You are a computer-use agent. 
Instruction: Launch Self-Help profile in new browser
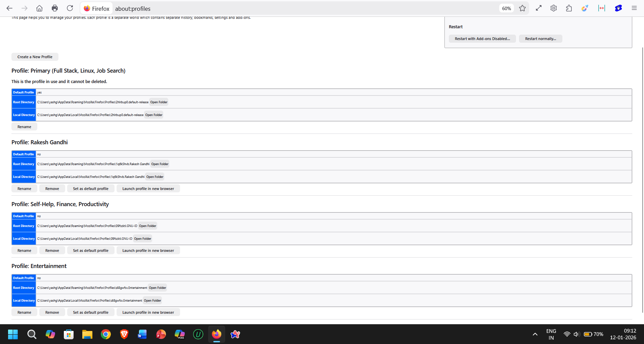click(x=148, y=251)
